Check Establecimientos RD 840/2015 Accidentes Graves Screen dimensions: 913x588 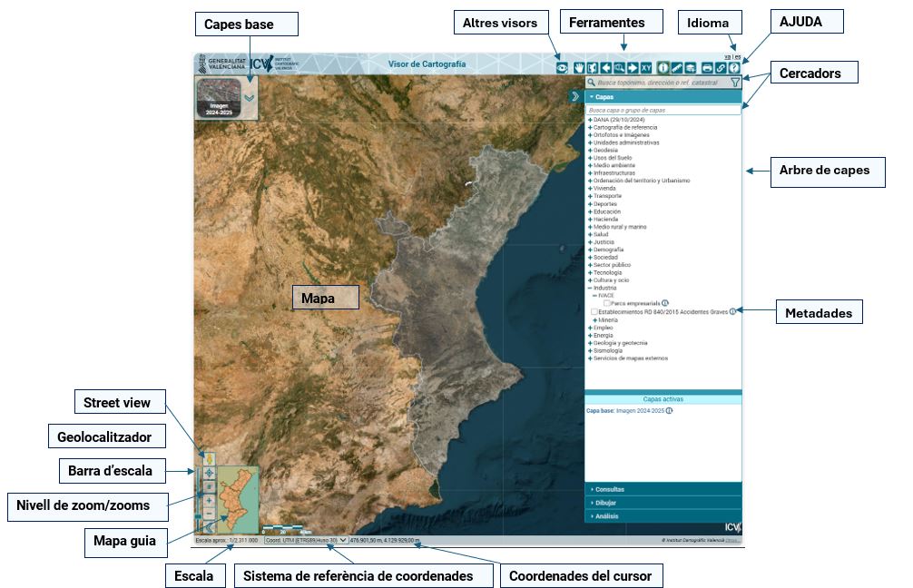coord(594,311)
